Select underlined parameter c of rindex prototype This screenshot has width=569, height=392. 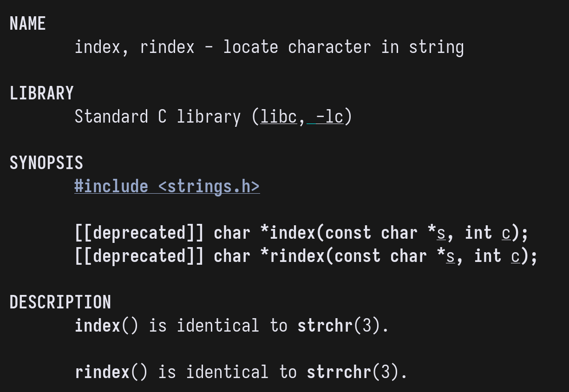[x=516, y=256]
